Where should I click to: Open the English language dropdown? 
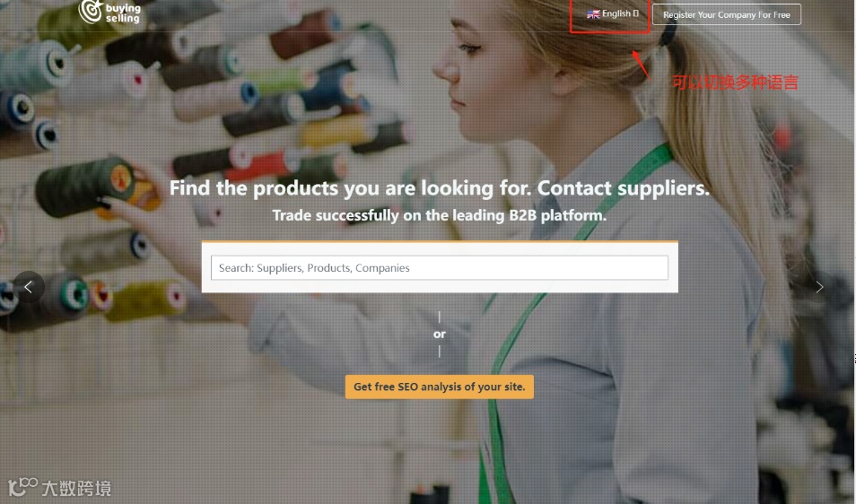pos(613,14)
